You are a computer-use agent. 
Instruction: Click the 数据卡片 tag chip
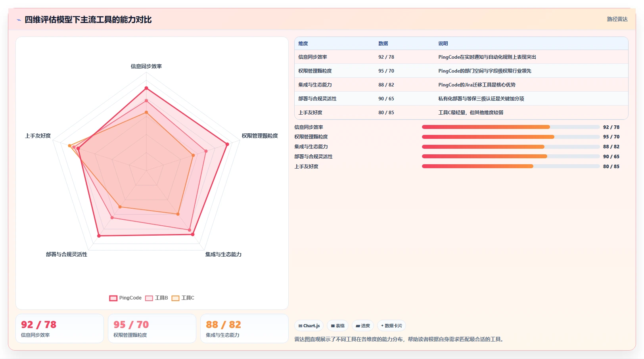[x=391, y=326]
